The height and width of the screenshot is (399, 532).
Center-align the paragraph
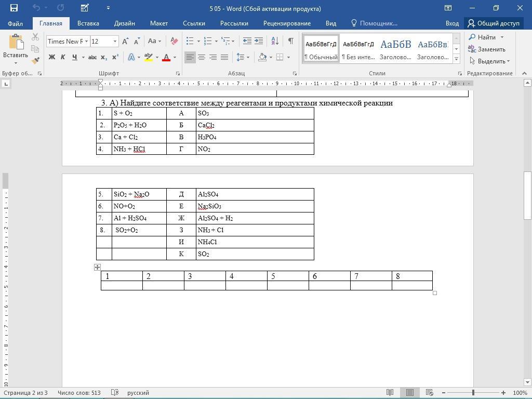[x=202, y=57]
